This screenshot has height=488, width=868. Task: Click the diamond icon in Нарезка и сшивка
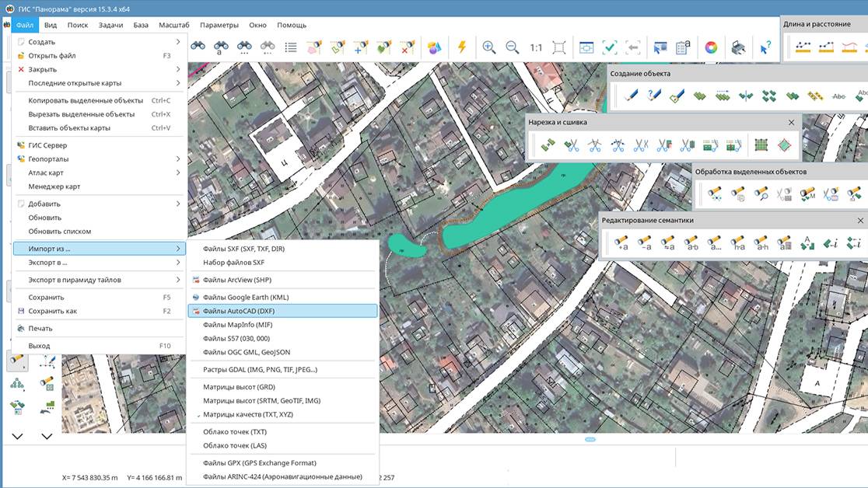(x=785, y=145)
